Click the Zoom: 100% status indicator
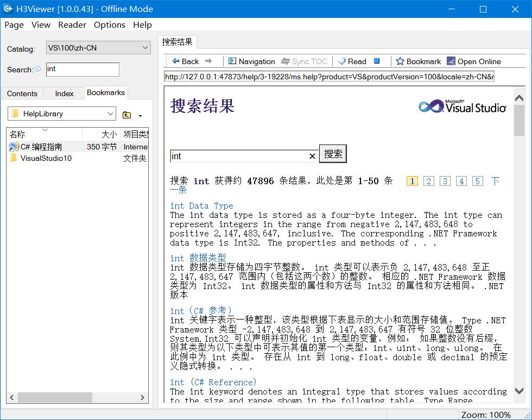The image size is (532, 420). pos(485,415)
